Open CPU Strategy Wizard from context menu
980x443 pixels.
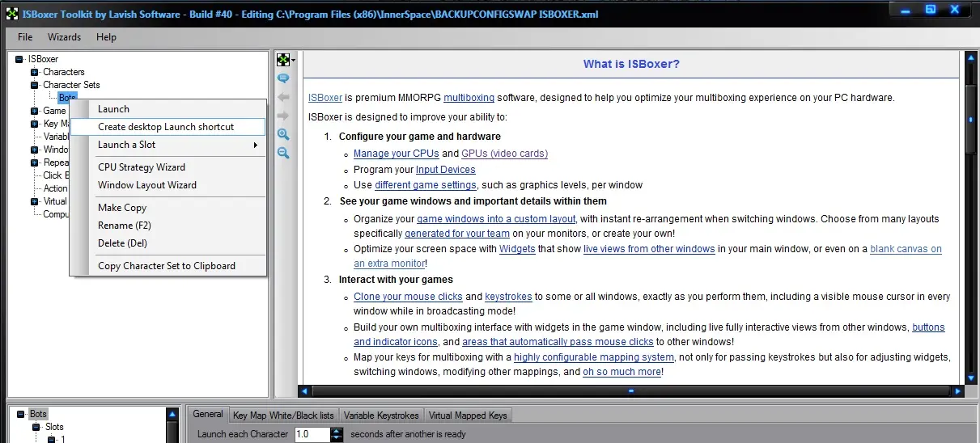point(168,167)
